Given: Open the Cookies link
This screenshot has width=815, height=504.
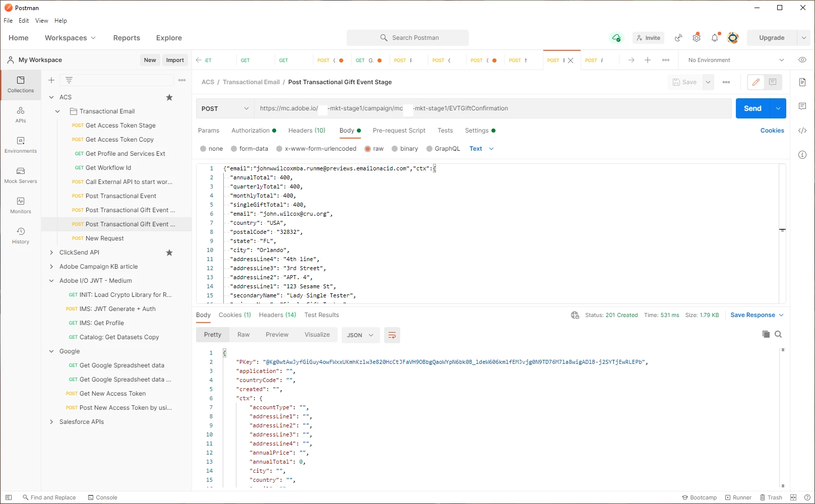Looking at the screenshot, I should click(772, 131).
